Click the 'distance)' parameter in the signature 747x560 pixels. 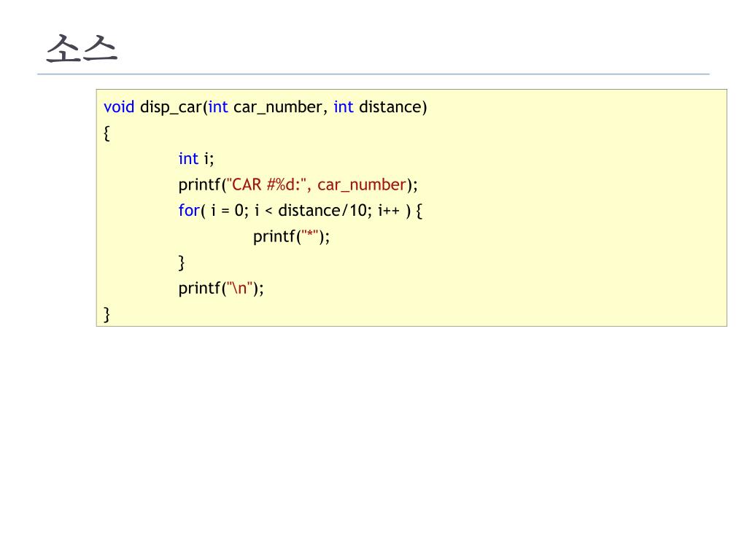(x=393, y=107)
